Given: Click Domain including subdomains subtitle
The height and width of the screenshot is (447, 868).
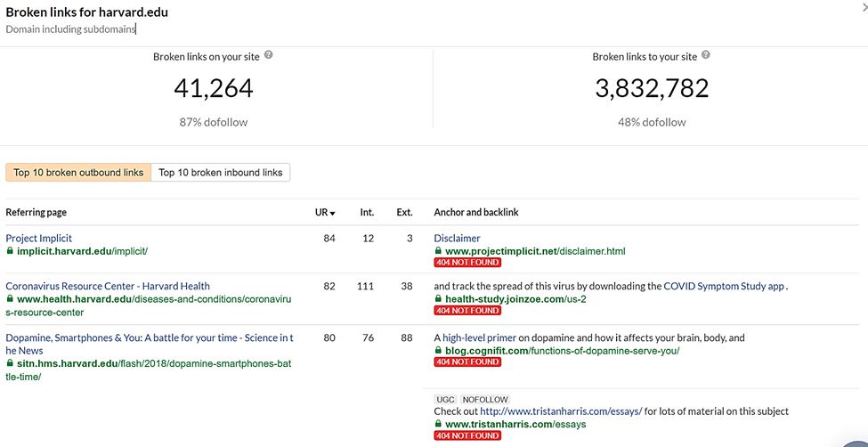Looking at the screenshot, I should pos(70,29).
